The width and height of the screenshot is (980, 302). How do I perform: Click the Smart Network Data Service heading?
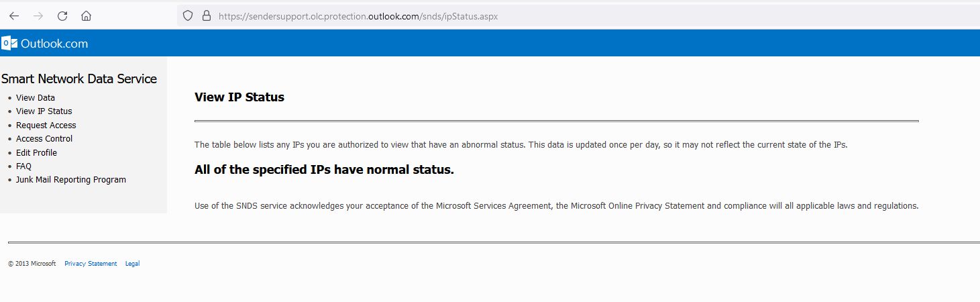pyautogui.click(x=79, y=79)
